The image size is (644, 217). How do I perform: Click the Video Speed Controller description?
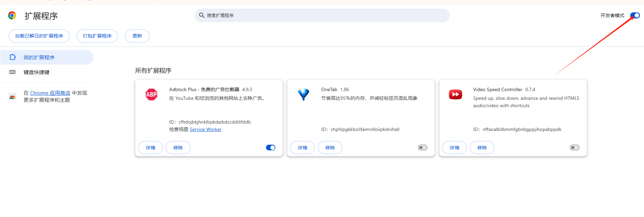point(526,102)
